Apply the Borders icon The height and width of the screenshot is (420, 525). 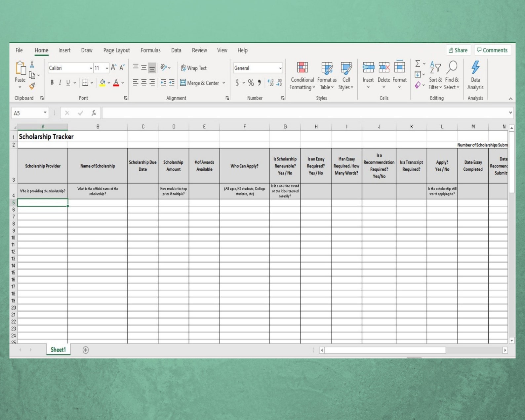pos(85,83)
